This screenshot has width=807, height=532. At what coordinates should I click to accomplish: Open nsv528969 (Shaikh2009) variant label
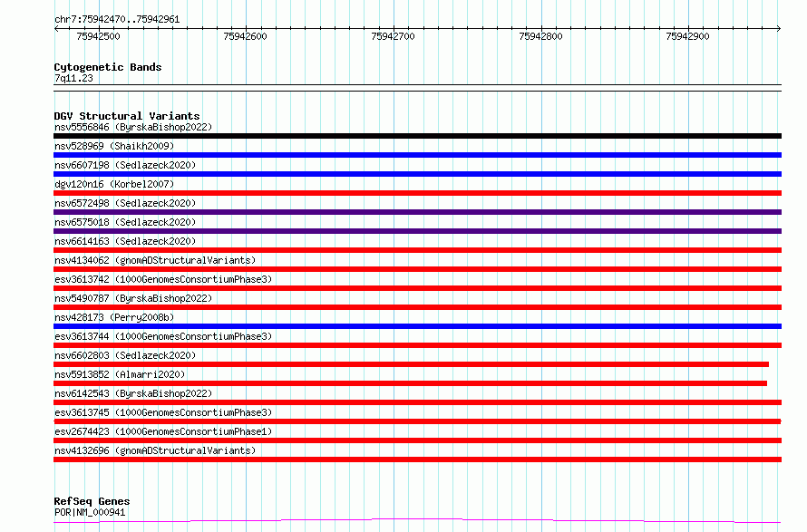pyautogui.click(x=114, y=146)
